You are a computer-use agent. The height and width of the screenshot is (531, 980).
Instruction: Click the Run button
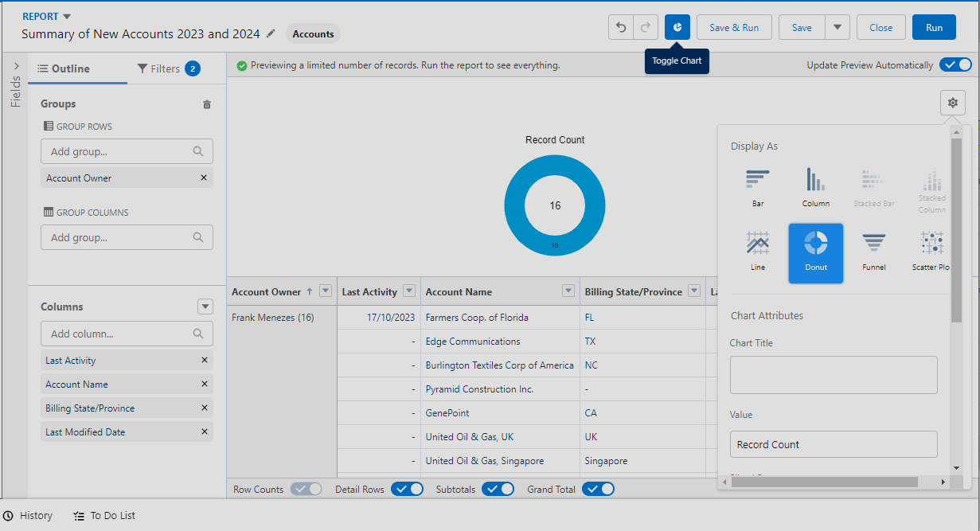tap(934, 27)
